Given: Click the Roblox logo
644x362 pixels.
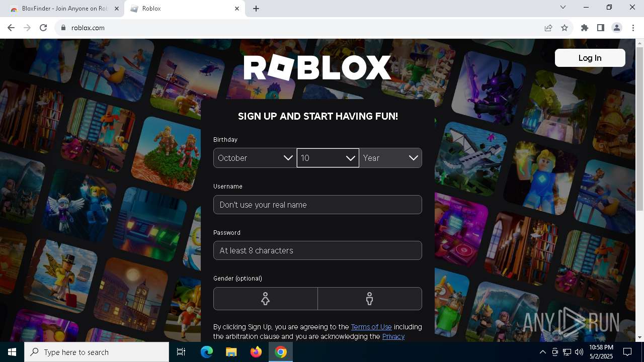Looking at the screenshot, I should point(317,68).
